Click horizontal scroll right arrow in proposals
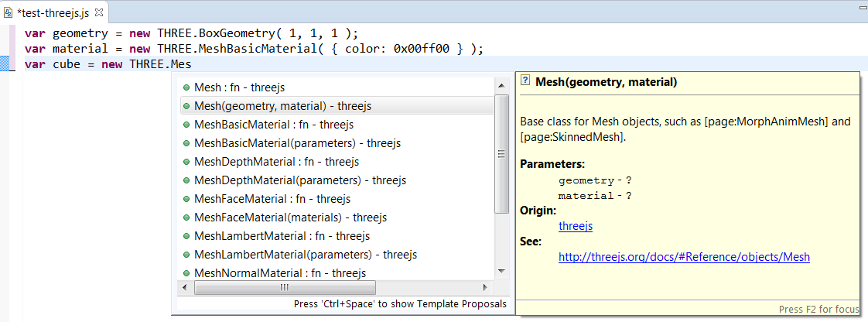The image size is (868, 322). click(x=486, y=288)
